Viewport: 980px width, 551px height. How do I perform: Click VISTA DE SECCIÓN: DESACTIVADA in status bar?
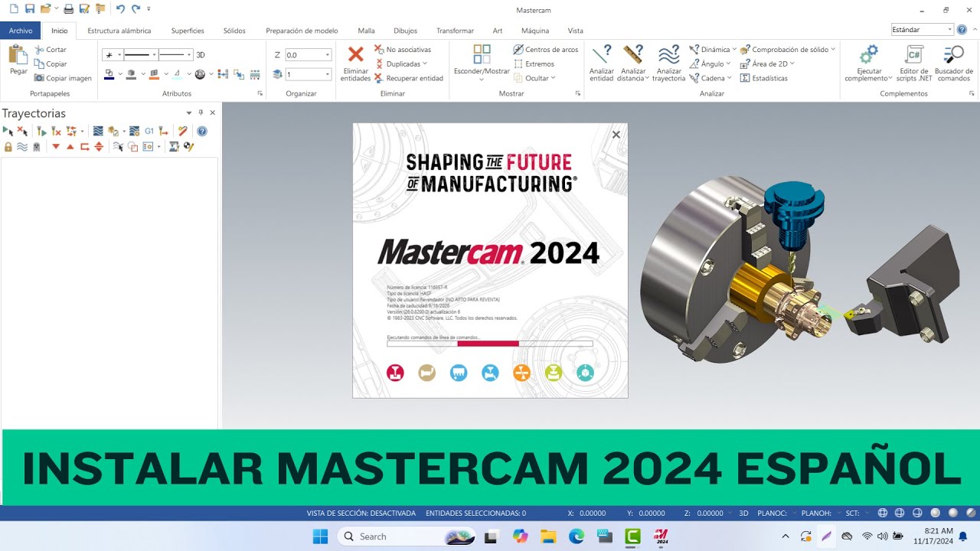click(361, 514)
